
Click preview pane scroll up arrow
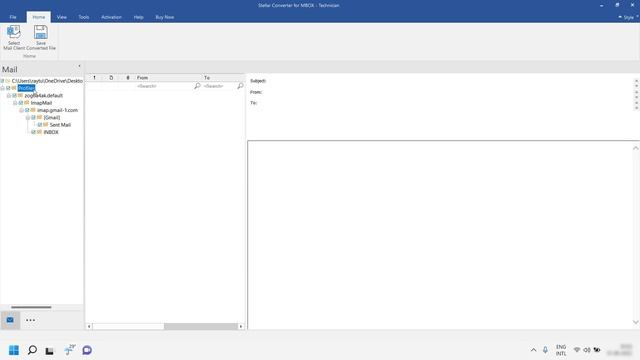point(636,148)
